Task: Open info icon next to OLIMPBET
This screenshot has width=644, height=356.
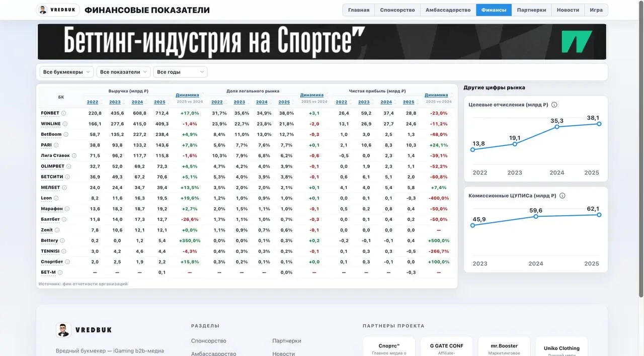Action: pyautogui.click(x=69, y=166)
